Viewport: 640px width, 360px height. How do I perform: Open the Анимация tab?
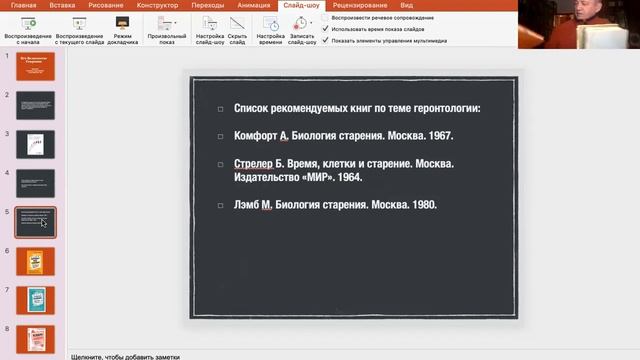tap(253, 5)
